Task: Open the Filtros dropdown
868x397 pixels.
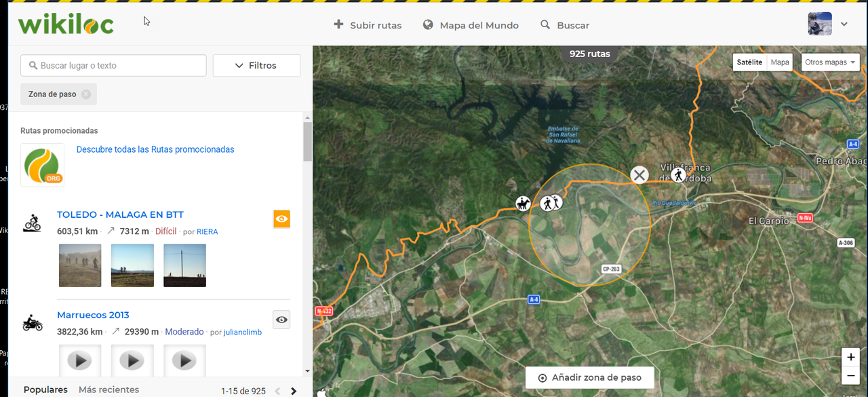Action: pyautogui.click(x=256, y=66)
